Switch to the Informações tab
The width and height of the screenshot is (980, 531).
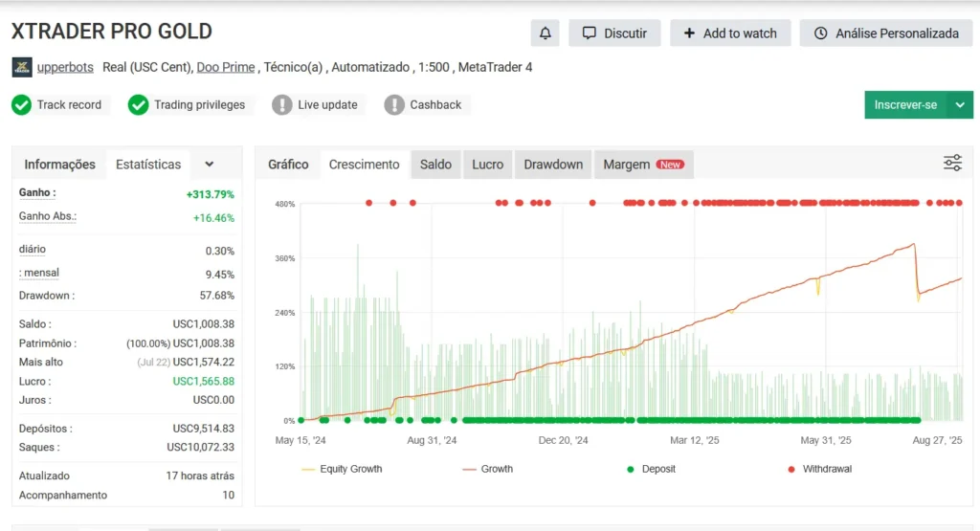[60, 165]
